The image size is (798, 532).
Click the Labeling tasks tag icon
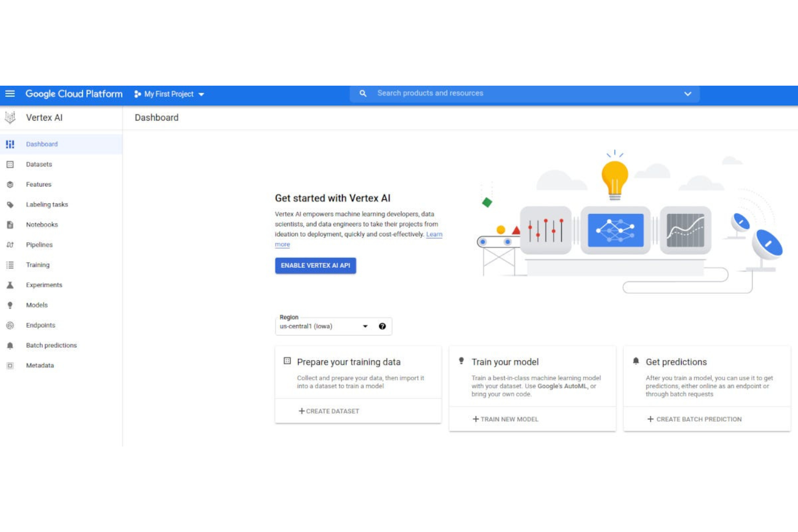(x=10, y=205)
